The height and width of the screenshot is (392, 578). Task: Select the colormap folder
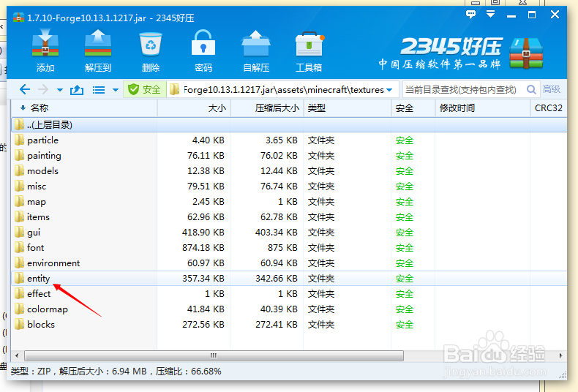pos(289,309)
